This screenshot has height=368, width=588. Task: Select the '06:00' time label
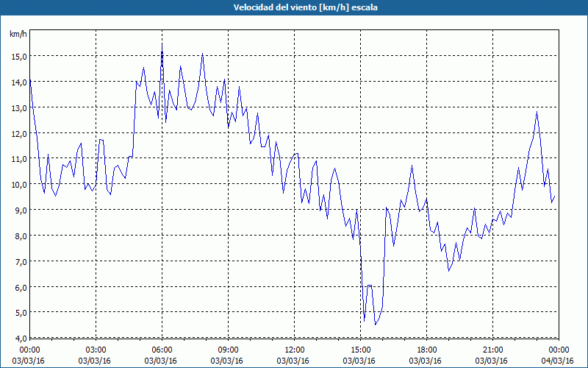tap(162, 350)
